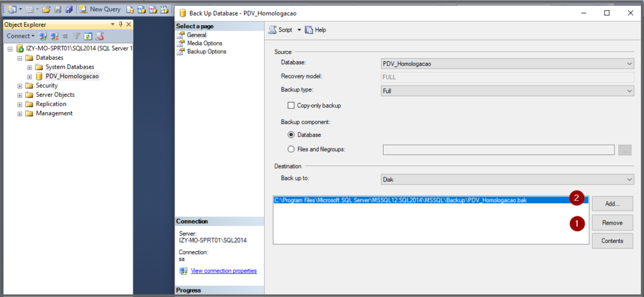Expand the Management folder node
This screenshot has width=644, height=297.
[x=19, y=114]
